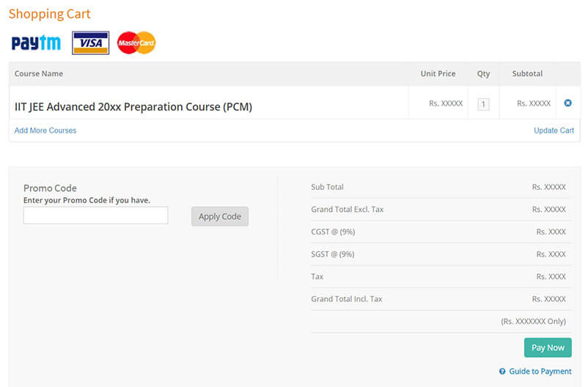588x387 pixels.
Task: Open the Add More Courses link
Action: point(45,130)
